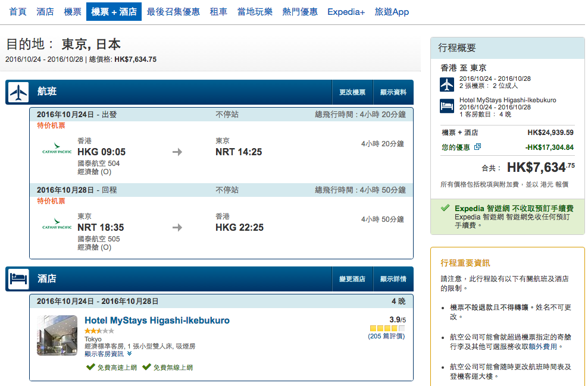This screenshot has height=386, width=588.
Task: Click the HK$24,939.59 package price
Action: [551, 132]
